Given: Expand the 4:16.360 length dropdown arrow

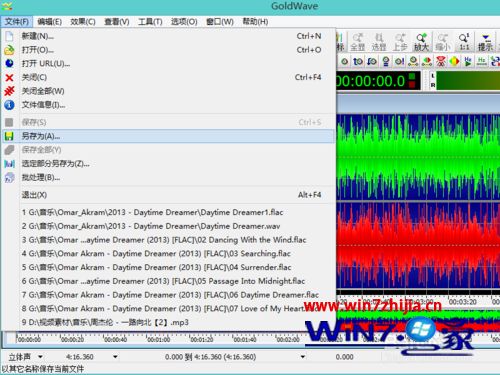Looking at the screenshot, I should pos(115,357).
